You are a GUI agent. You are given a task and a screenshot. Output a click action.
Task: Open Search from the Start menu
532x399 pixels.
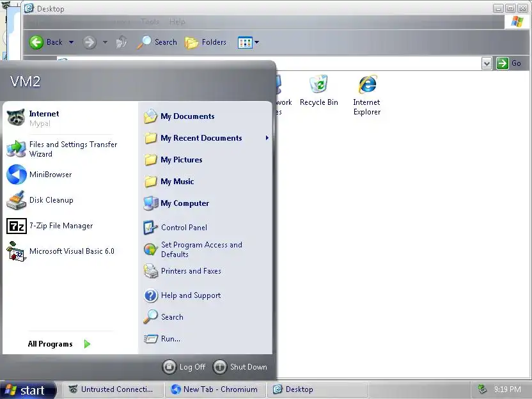coord(206,317)
